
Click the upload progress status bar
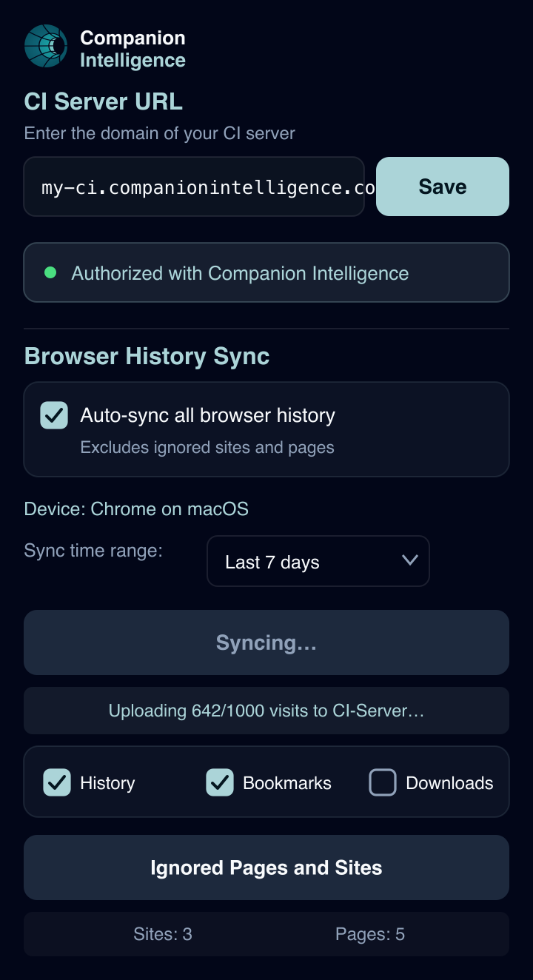pos(266,711)
